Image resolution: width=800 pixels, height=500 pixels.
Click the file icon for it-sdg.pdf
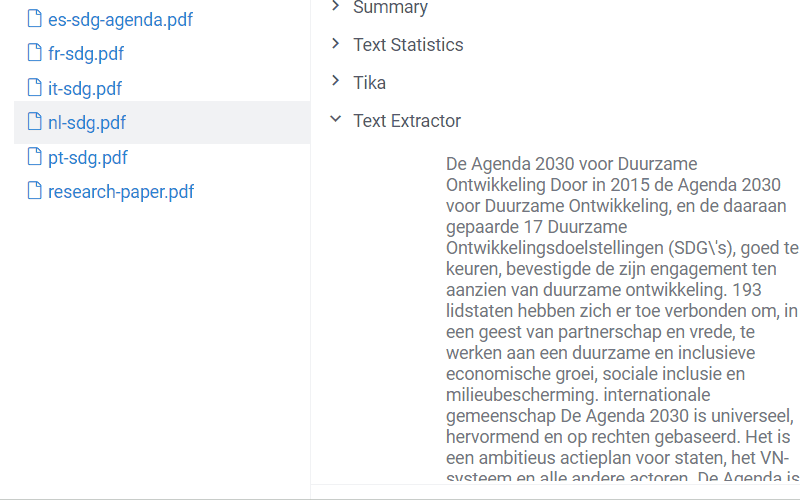coord(35,89)
